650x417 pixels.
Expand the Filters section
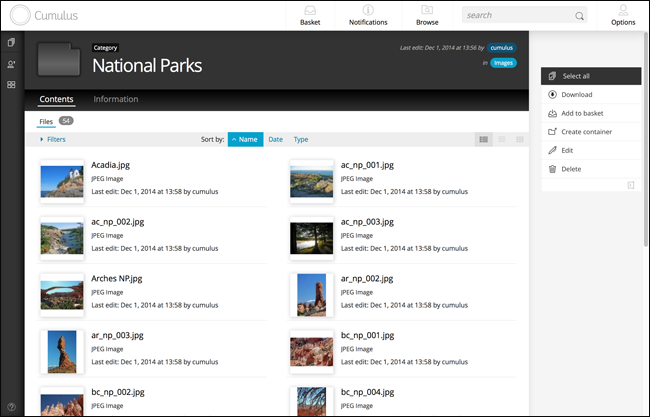(53, 139)
